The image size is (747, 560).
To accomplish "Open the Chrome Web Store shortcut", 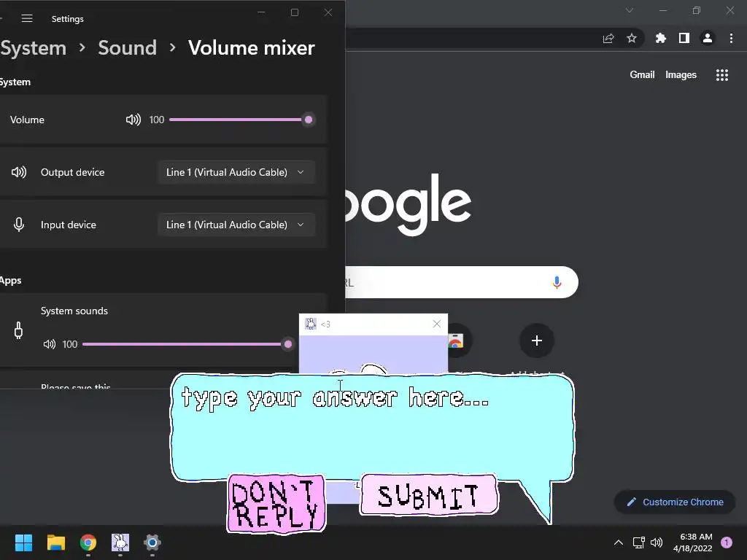I will point(457,341).
